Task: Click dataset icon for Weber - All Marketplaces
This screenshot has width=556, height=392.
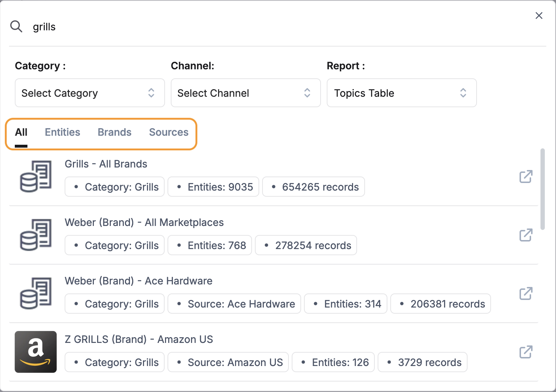Action: [x=36, y=235]
